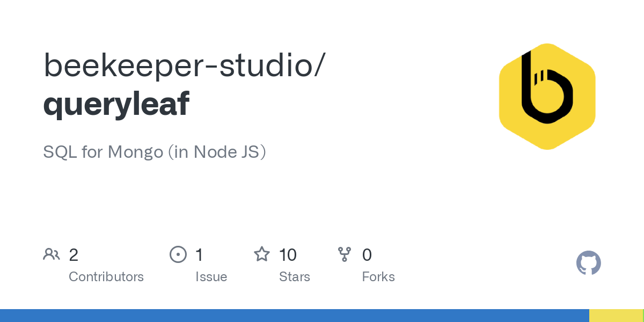Screen dimensions: 644x322
Task: Select the 'SQL for Mongo (in Node JS)' description
Action: click(155, 152)
